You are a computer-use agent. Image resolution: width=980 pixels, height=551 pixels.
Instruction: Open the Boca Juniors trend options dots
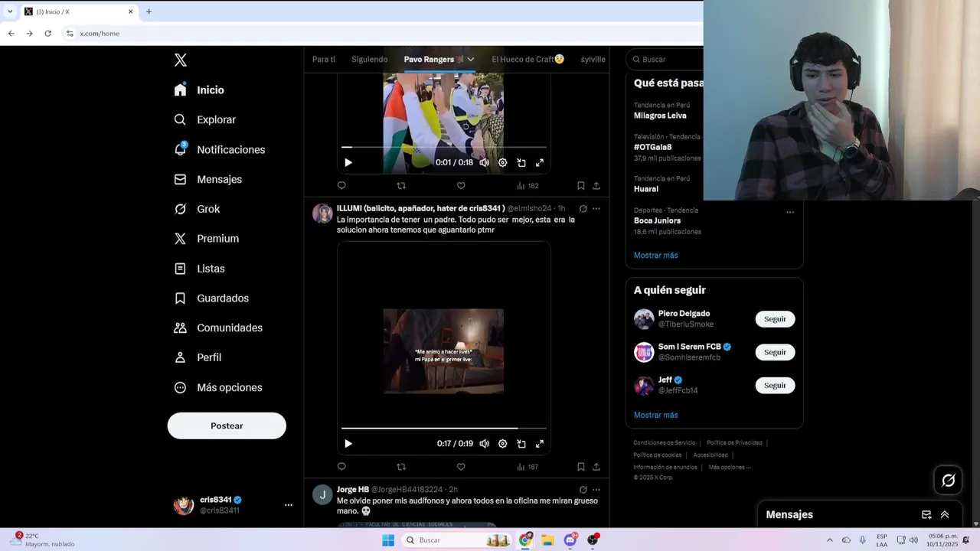[790, 212]
